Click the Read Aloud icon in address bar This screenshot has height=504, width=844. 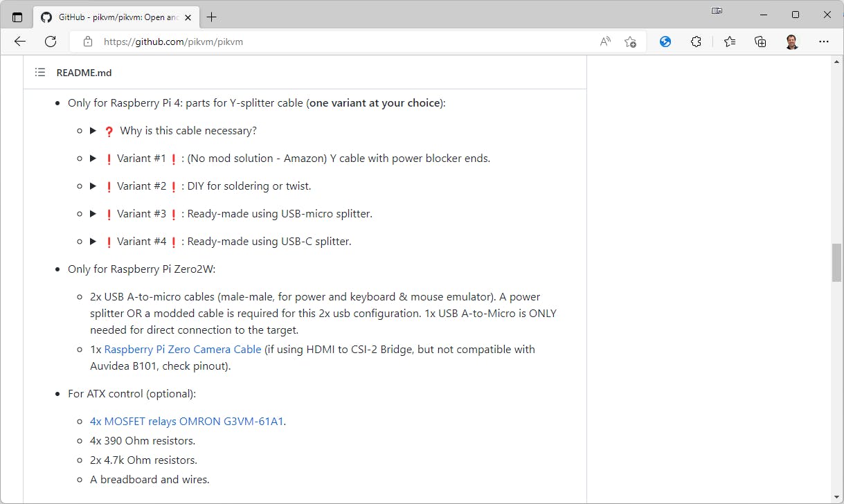pyautogui.click(x=605, y=42)
